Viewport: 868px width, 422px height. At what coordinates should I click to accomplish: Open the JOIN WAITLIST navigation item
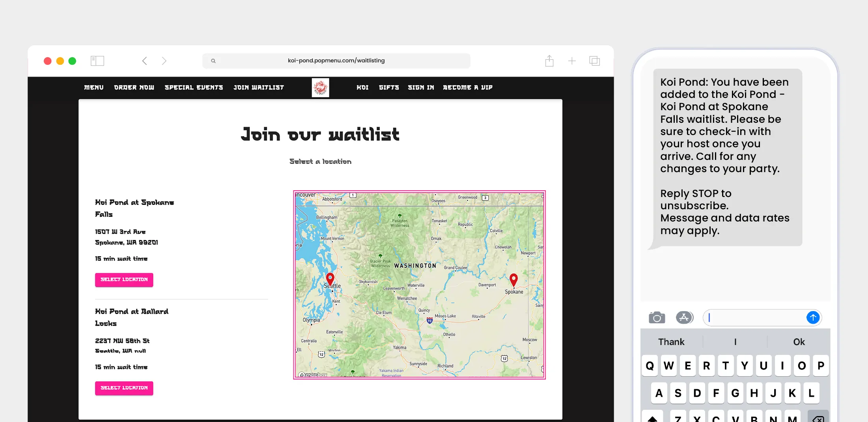coord(259,87)
